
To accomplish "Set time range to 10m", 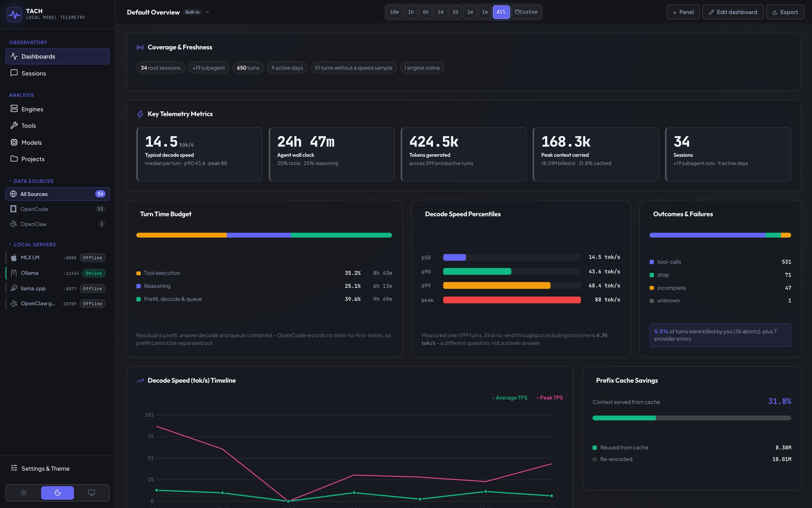I will pos(395,12).
